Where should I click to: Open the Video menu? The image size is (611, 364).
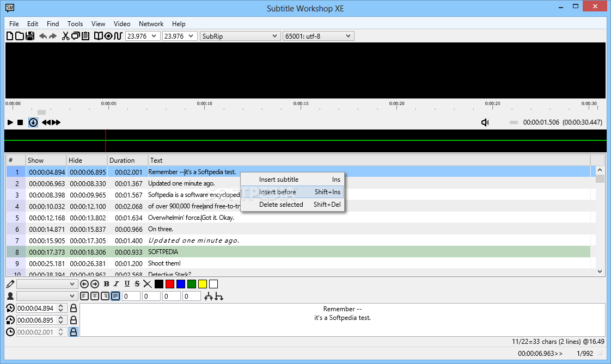[x=122, y=24]
